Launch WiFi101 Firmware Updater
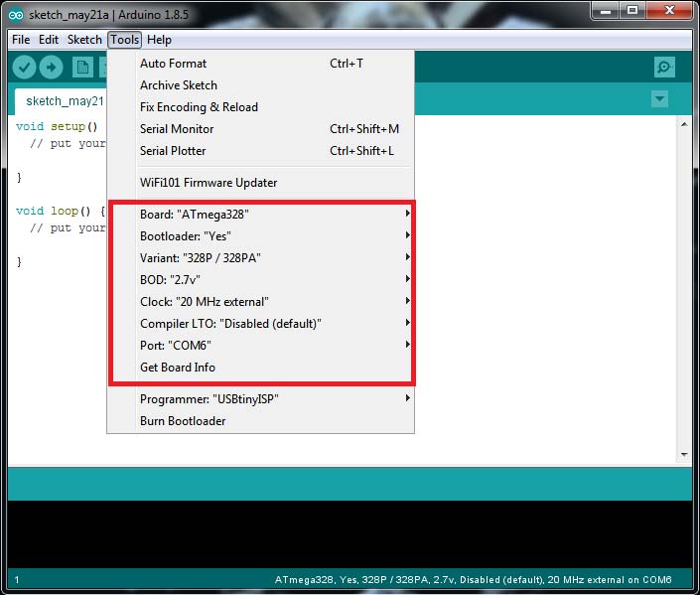 [261, 183]
